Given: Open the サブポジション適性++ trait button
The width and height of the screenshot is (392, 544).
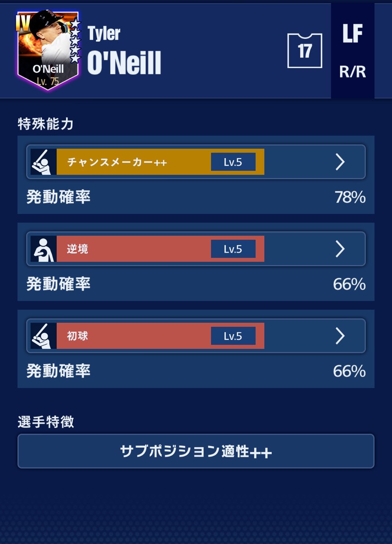Looking at the screenshot, I should [x=196, y=451].
